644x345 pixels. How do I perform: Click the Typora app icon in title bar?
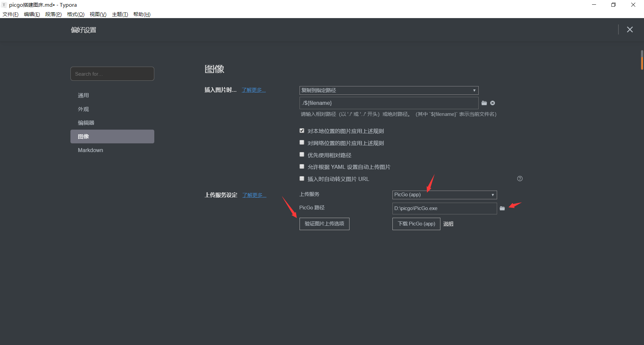tap(4, 5)
